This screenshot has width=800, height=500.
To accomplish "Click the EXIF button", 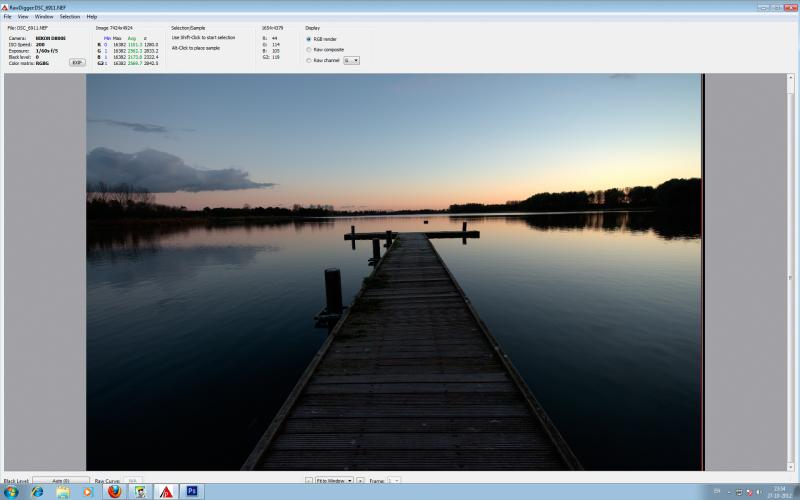I will point(77,62).
